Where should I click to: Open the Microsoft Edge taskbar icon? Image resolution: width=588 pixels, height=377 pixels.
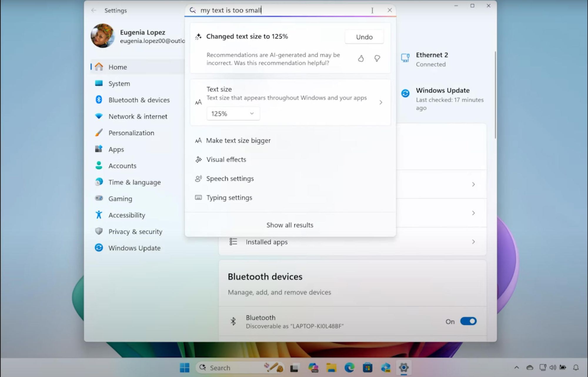coord(349,367)
